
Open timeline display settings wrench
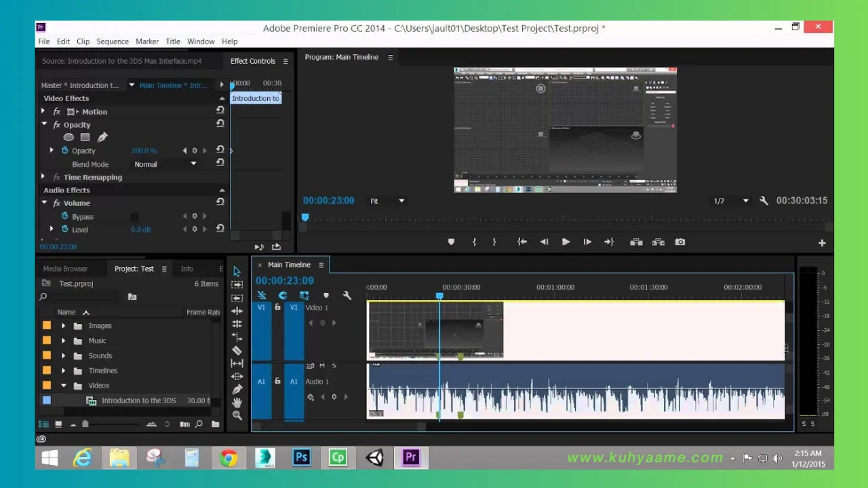tap(347, 296)
